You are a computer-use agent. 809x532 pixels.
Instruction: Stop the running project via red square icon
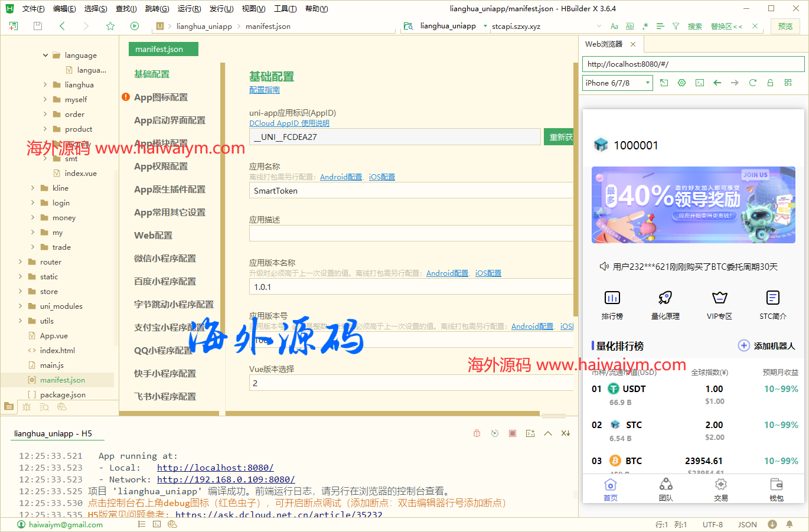click(x=512, y=433)
